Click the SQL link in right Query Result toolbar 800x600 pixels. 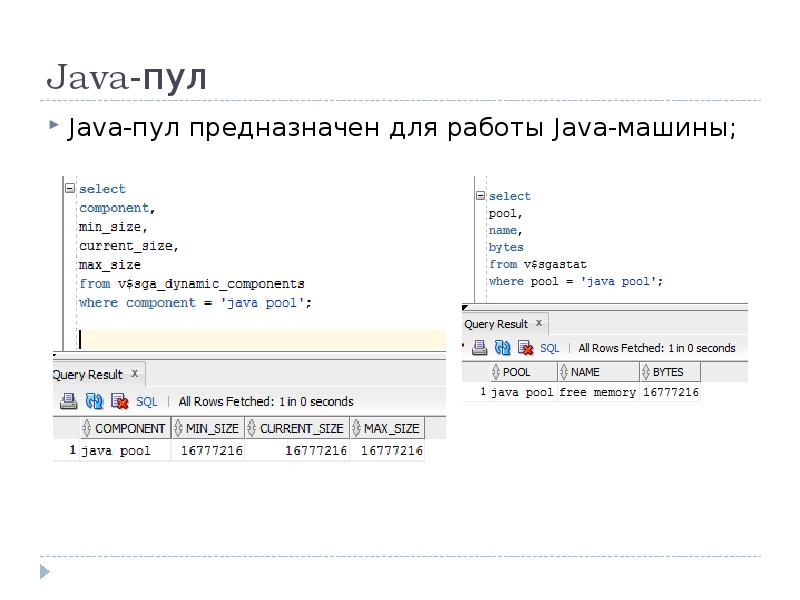tap(550, 348)
